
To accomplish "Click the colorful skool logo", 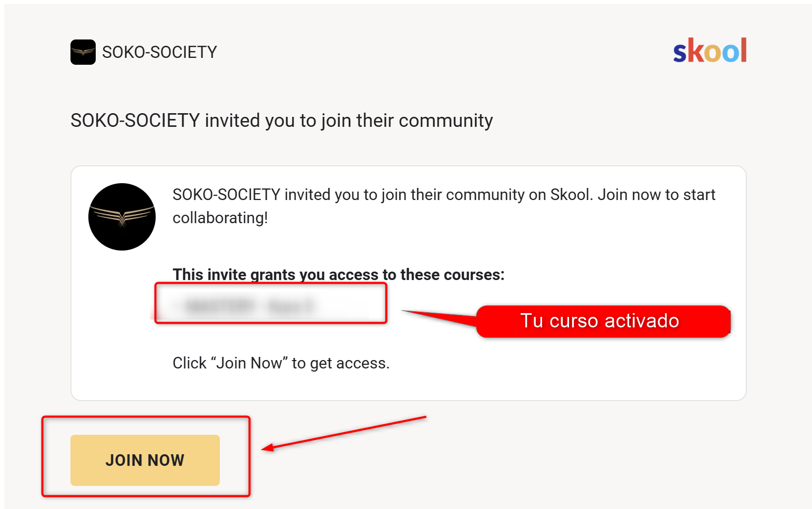I will coord(709,51).
